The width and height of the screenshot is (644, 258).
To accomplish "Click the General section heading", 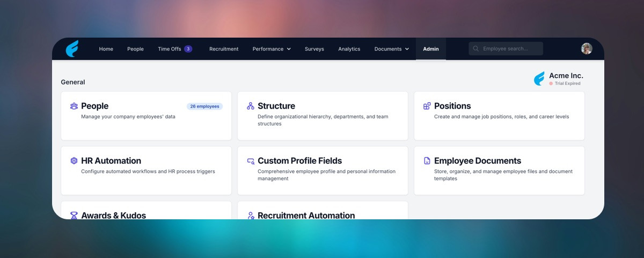I will (x=73, y=82).
